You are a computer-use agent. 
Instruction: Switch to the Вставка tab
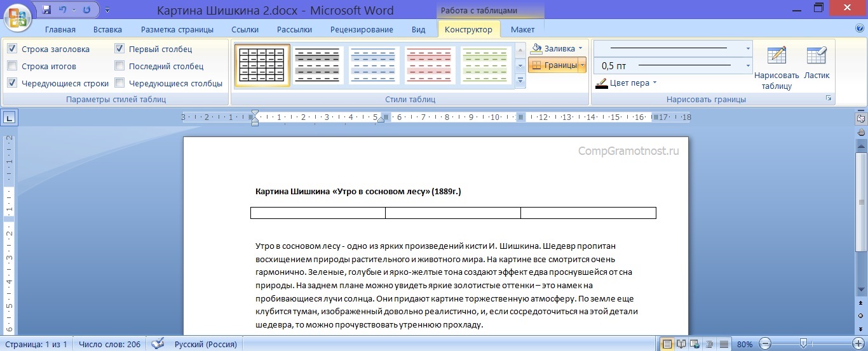click(107, 30)
